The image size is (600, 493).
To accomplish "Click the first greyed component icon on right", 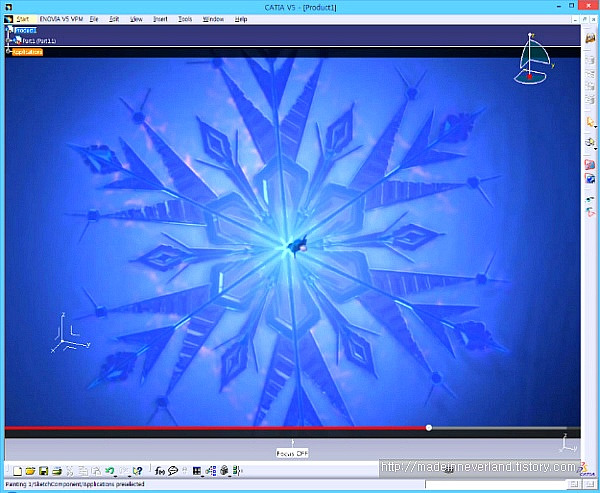I will point(590,61).
